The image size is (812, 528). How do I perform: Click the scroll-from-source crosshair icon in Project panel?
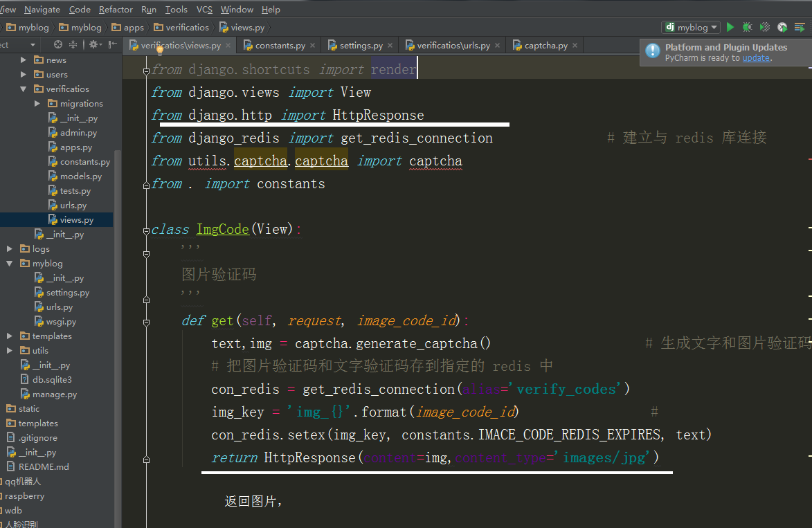coord(58,44)
